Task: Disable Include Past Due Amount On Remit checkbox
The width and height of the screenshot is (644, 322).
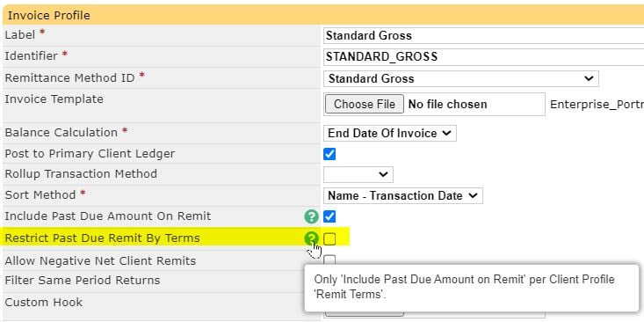Action: click(x=329, y=216)
